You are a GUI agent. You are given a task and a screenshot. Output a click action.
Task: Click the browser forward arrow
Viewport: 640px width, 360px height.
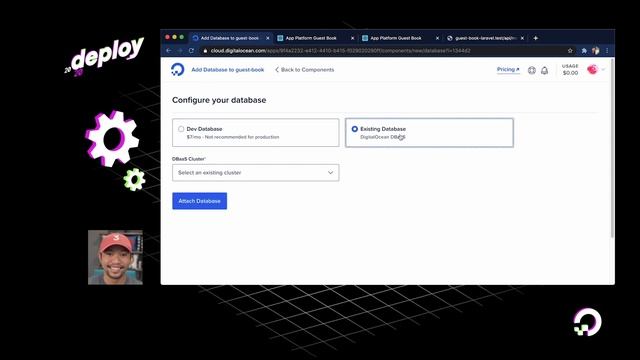point(180,50)
